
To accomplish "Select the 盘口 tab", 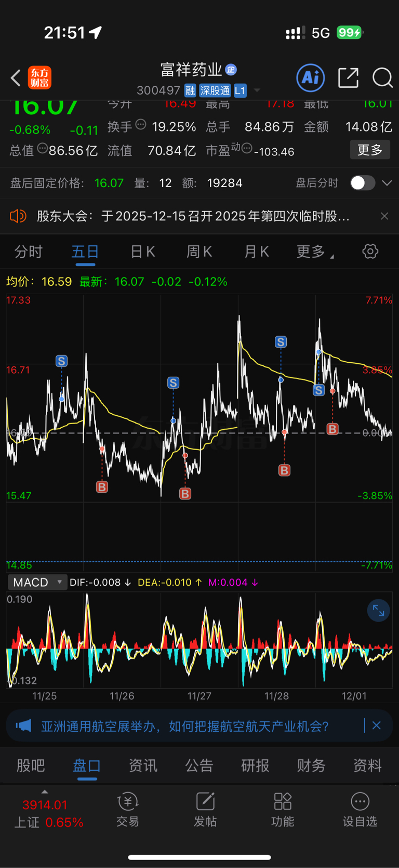I will pyautogui.click(x=87, y=766).
